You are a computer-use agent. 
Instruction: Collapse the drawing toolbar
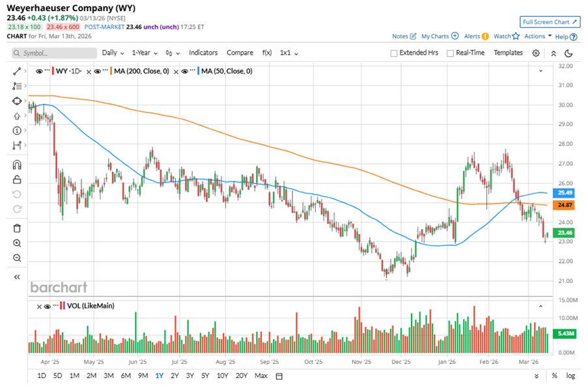tap(17, 277)
